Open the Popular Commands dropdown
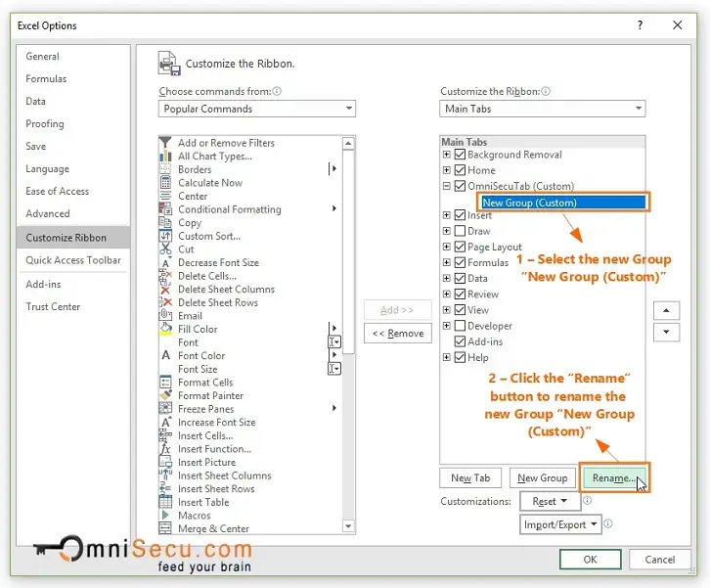 coord(257,109)
